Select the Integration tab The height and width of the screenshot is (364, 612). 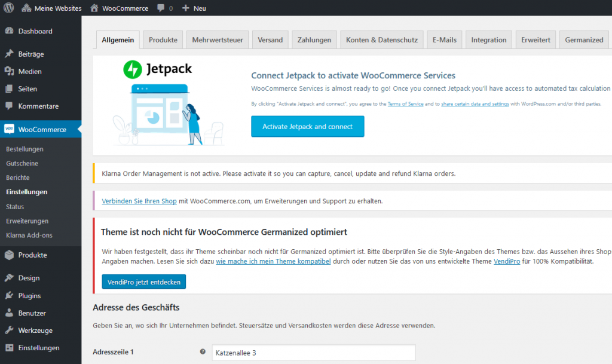pyautogui.click(x=489, y=40)
